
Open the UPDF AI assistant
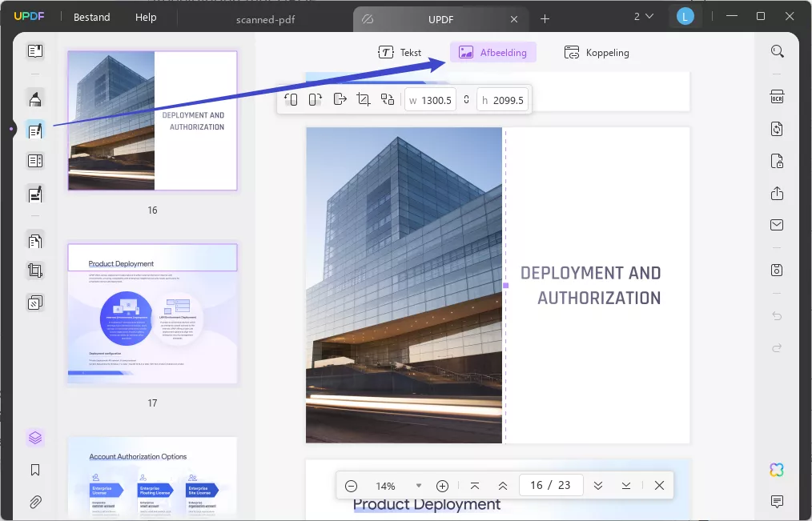[x=776, y=470]
